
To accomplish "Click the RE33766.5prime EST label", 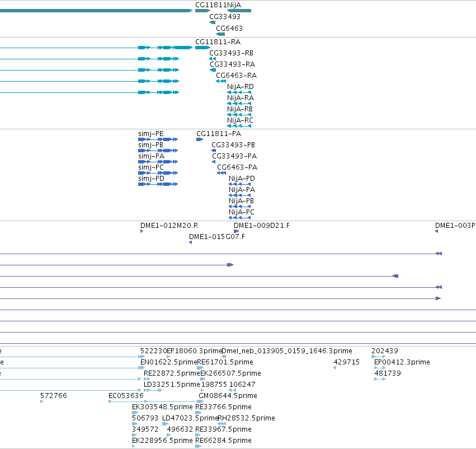I will (x=223, y=407).
